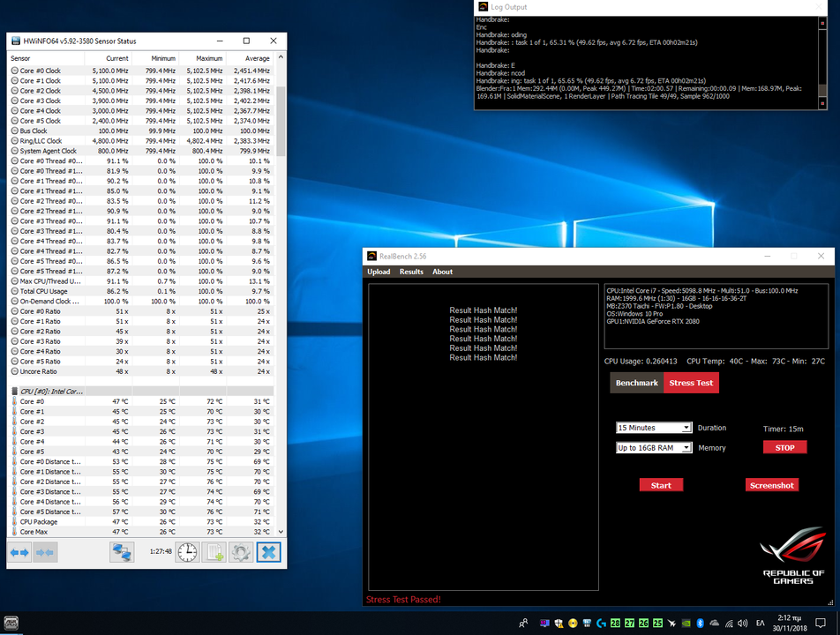This screenshot has width=840, height=635.
Task: Click the Log Output scroll-down button
Action: pos(823,104)
